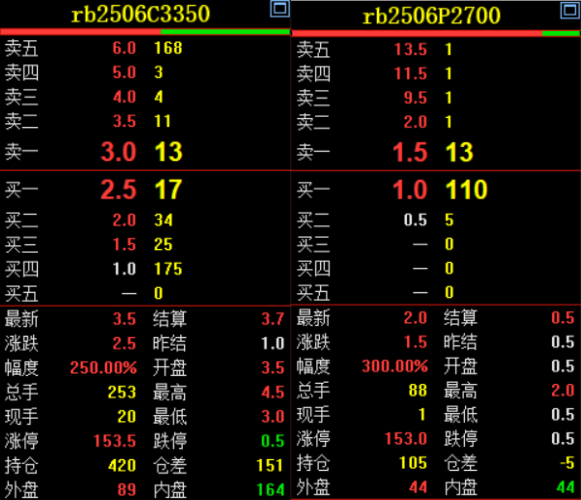Screen dimensions: 581x500
Task: Click ask-two volume 11 in rb2506C3350
Action: [162, 121]
